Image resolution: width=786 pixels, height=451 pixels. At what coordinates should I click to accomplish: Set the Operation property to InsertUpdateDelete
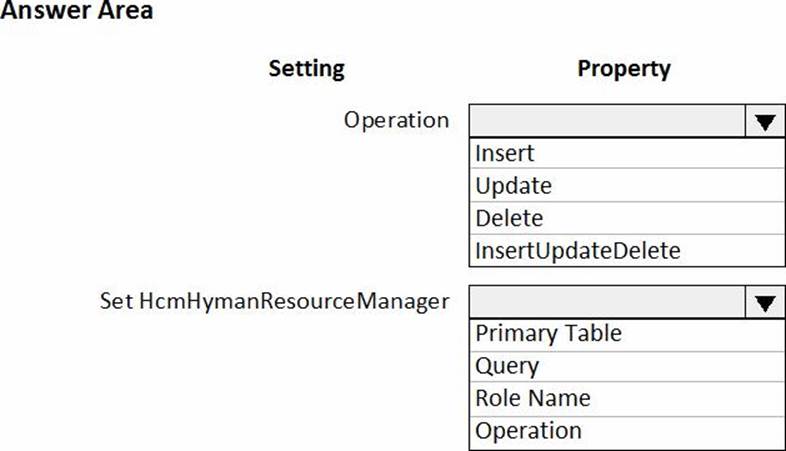point(577,250)
